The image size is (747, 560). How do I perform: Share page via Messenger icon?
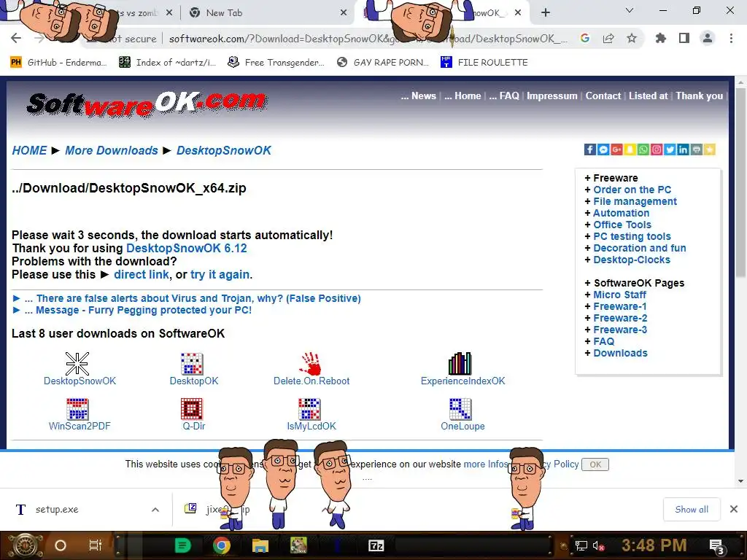(603, 149)
